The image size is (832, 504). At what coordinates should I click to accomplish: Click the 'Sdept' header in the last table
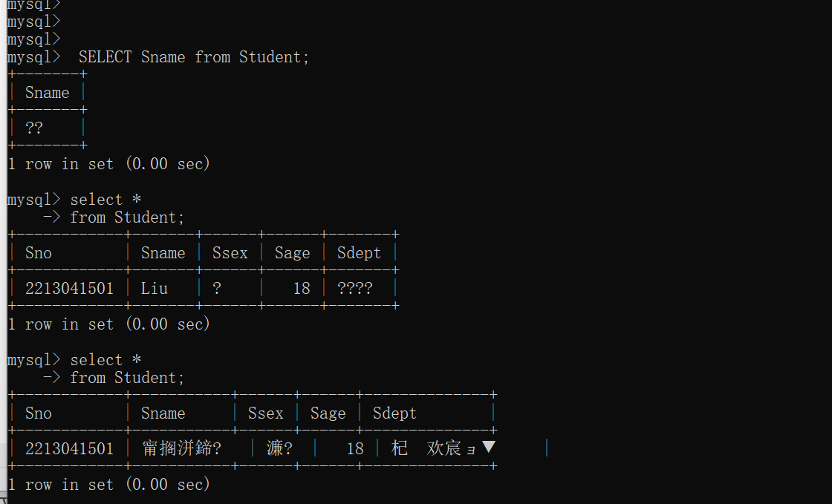point(394,413)
